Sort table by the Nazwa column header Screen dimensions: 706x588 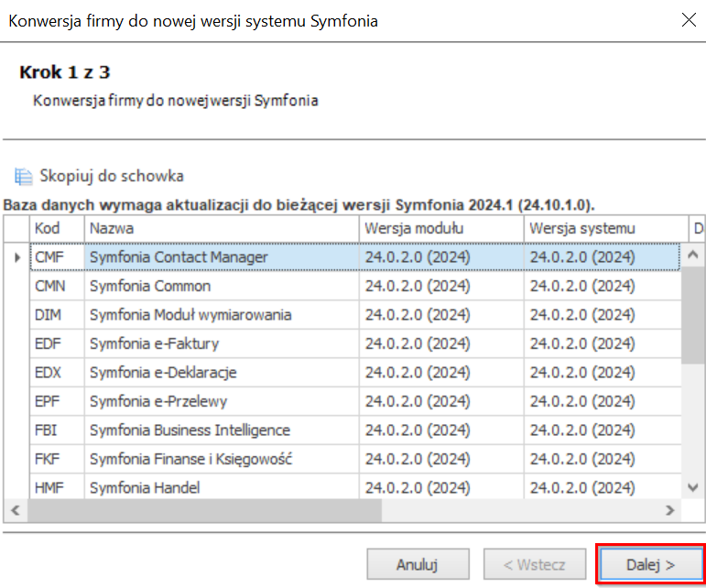click(222, 228)
